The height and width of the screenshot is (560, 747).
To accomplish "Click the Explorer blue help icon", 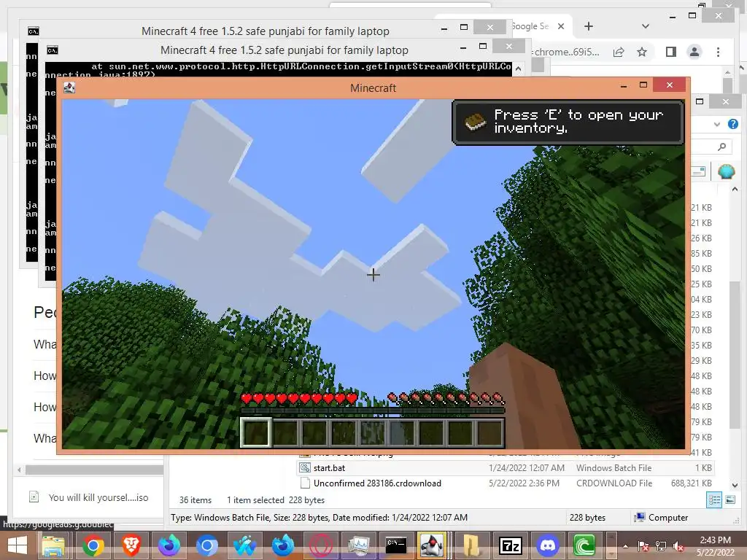I will coord(732,124).
